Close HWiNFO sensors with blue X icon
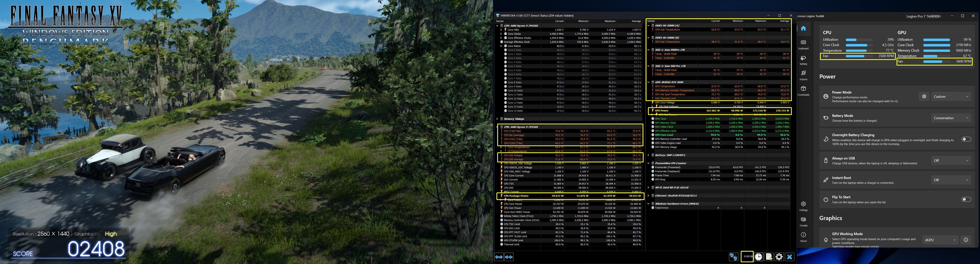 point(789,257)
